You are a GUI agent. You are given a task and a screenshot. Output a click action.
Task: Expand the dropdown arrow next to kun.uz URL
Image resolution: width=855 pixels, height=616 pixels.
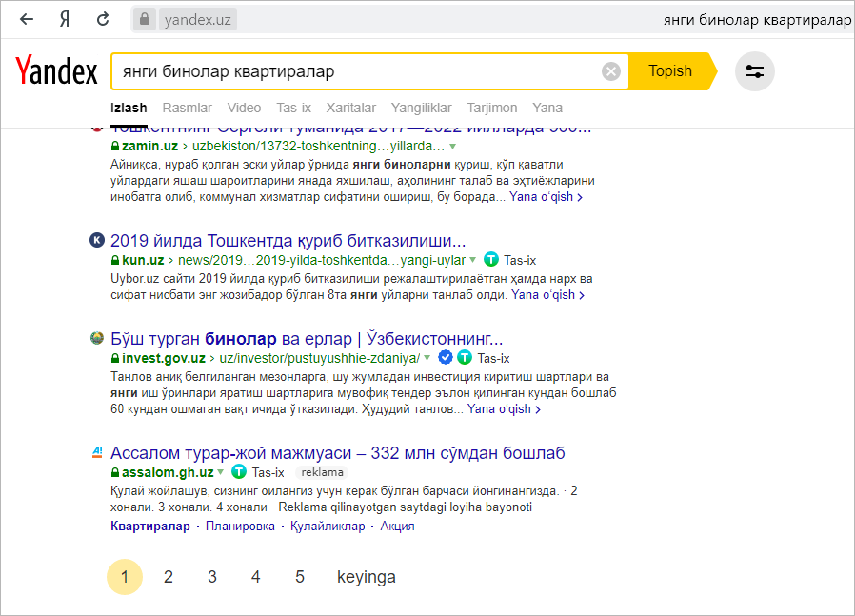tap(473, 260)
